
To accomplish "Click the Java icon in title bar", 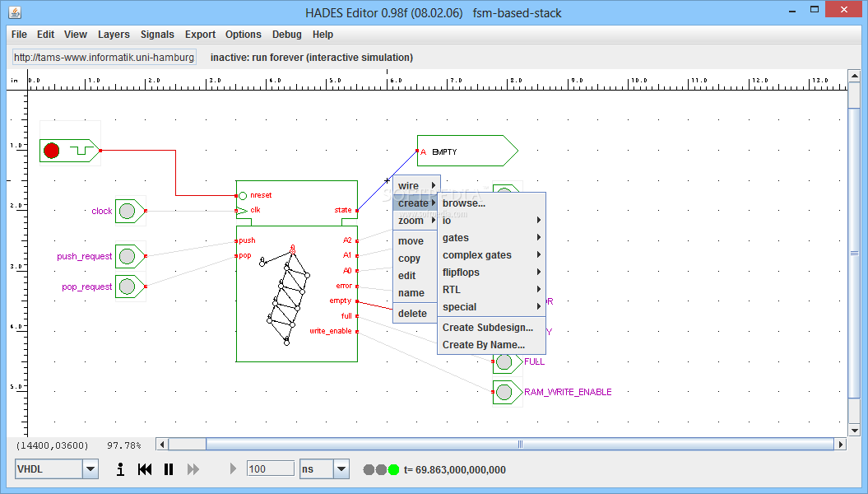I will 15,12.
